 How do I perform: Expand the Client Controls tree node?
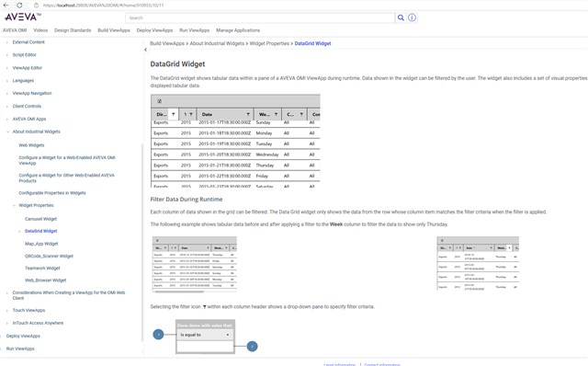7,107
